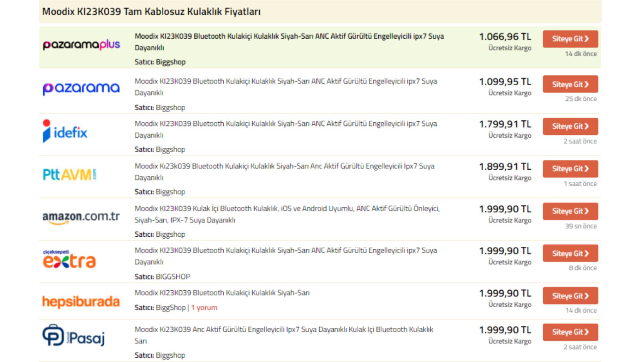Select the PttAVM store logo
This screenshot has height=362, width=644.
[70, 175]
